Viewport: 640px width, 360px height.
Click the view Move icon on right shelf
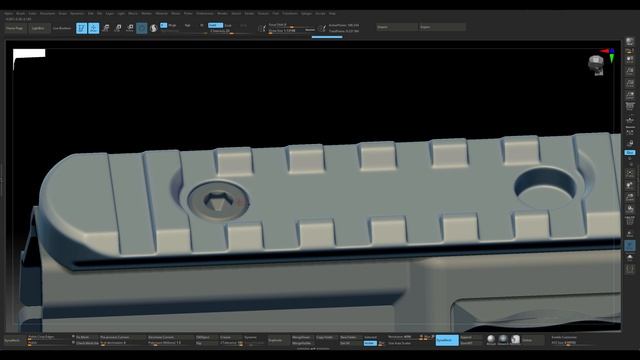(x=630, y=185)
